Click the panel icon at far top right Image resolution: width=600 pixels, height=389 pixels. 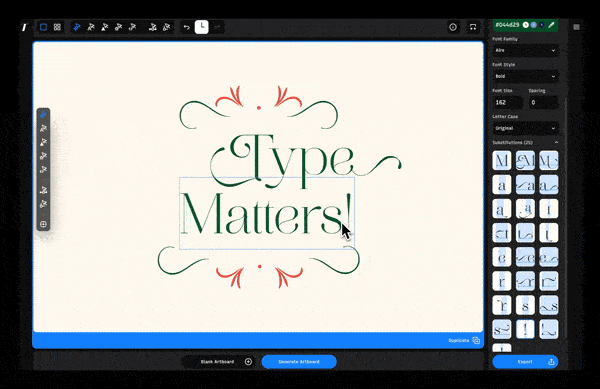coord(576,27)
